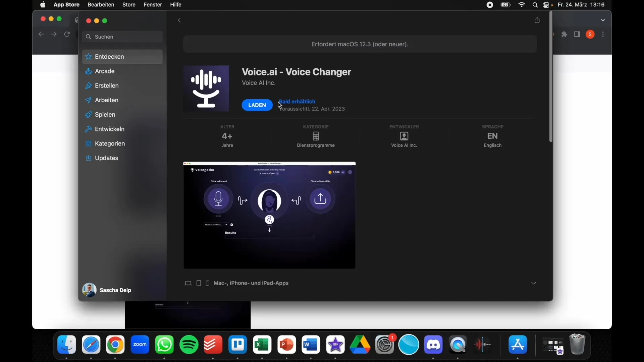Open Updates in the sidebar
The image size is (644, 362).
coord(122,158)
